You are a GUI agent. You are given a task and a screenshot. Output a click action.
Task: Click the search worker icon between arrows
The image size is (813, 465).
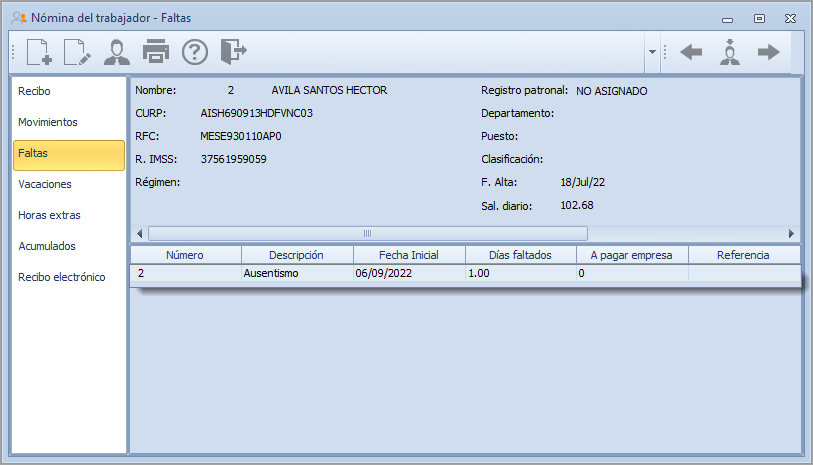(x=730, y=52)
